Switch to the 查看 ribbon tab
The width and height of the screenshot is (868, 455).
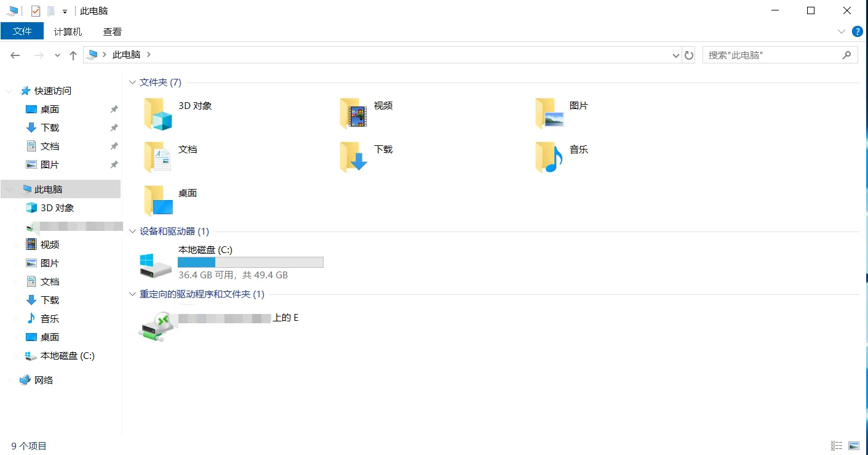(x=112, y=31)
